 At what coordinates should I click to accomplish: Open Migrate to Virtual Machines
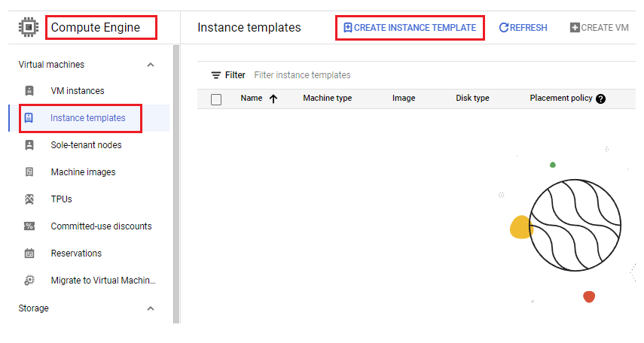click(103, 281)
